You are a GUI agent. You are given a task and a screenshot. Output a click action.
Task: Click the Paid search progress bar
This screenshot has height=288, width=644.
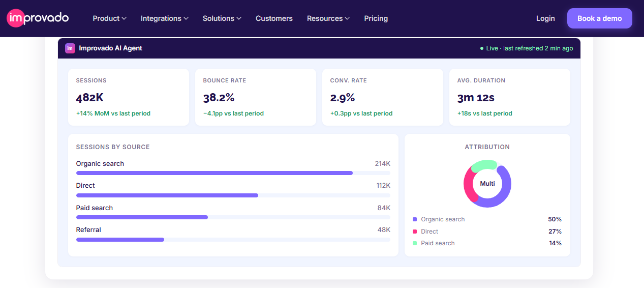(x=233, y=217)
